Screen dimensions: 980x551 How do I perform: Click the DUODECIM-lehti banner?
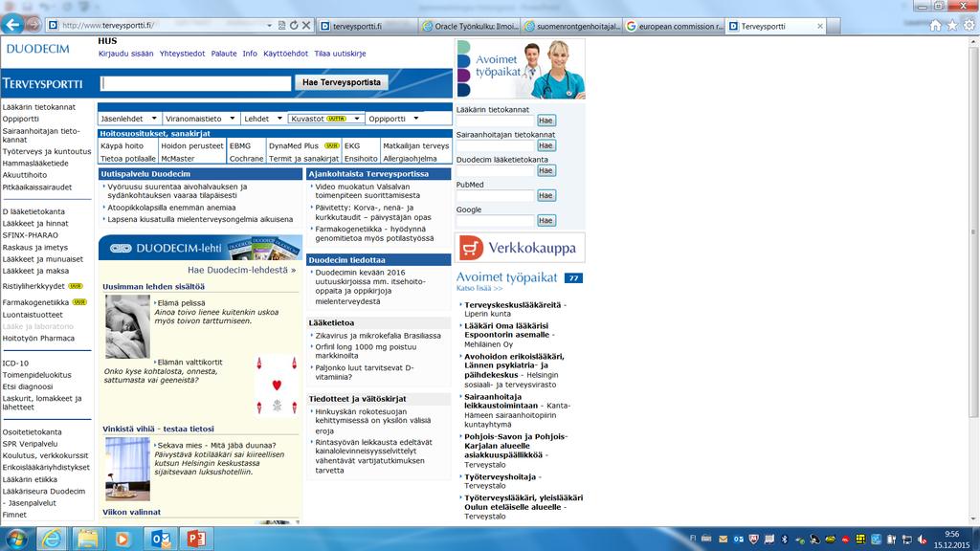click(x=200, y=248)
